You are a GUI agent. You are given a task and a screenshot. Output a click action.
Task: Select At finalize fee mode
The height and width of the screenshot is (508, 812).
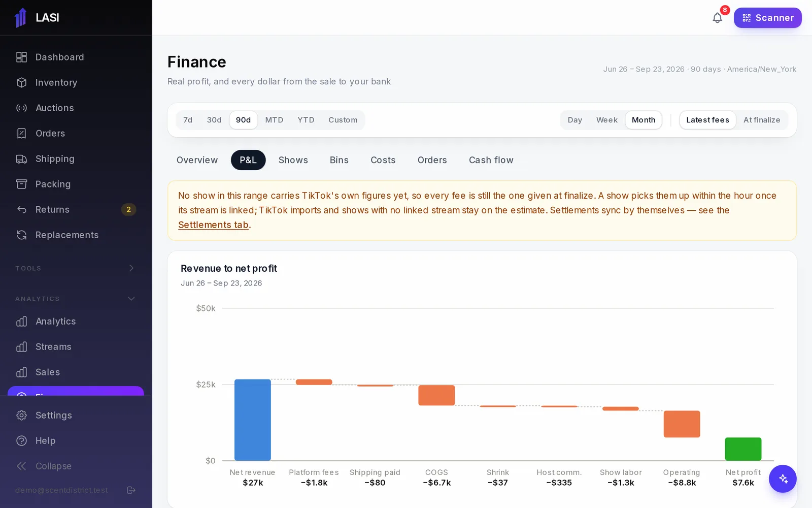click(762, 120)
